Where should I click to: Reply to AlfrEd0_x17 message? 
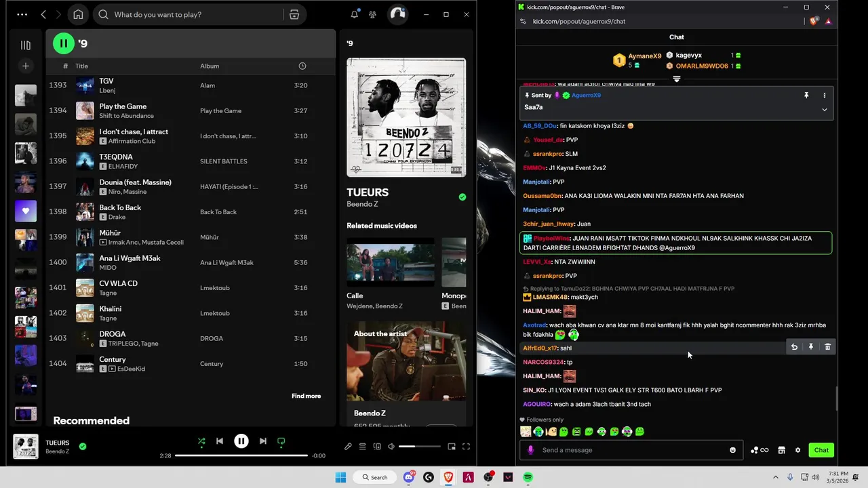point(794,347)
